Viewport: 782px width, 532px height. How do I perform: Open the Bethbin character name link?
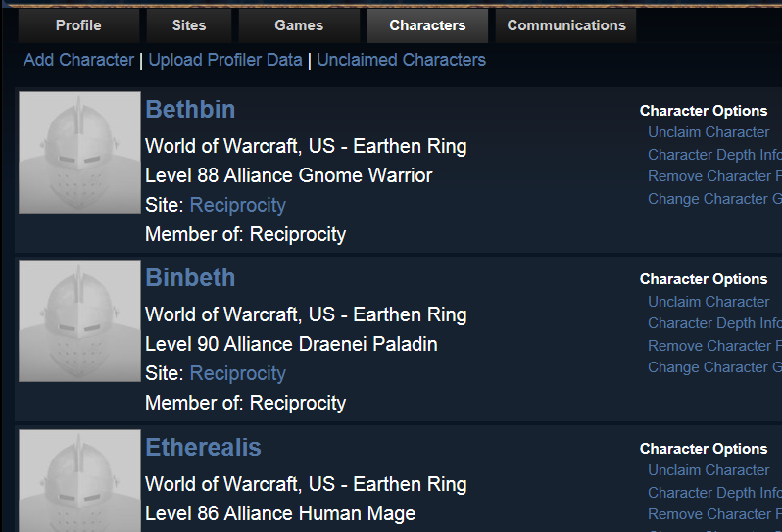190,109
